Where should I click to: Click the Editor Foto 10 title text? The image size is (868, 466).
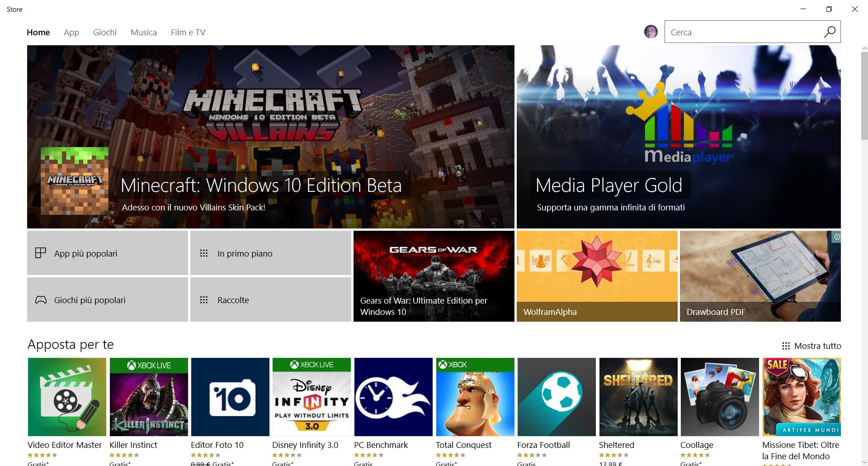[217, 445]
